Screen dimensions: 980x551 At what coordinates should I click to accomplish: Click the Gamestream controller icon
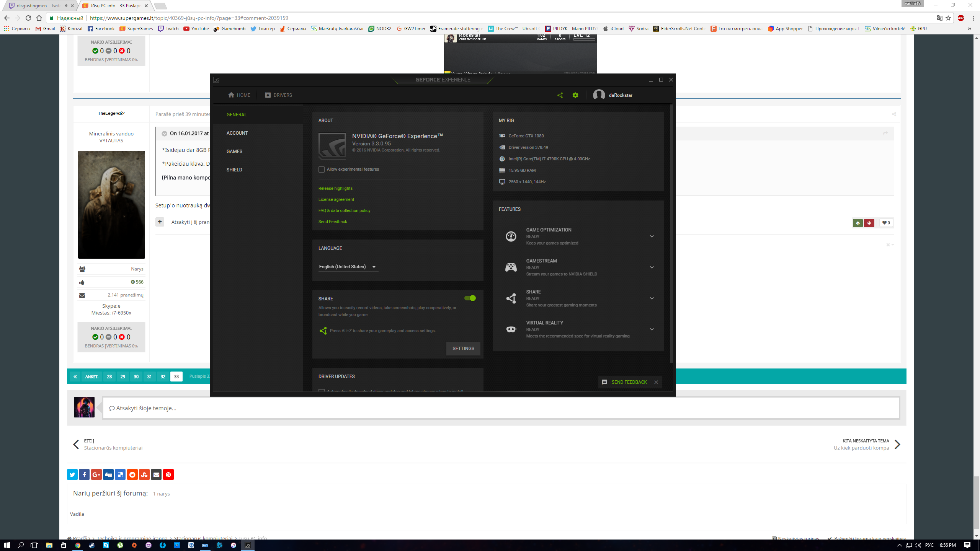pyautogui.click(x=511, y=267)
